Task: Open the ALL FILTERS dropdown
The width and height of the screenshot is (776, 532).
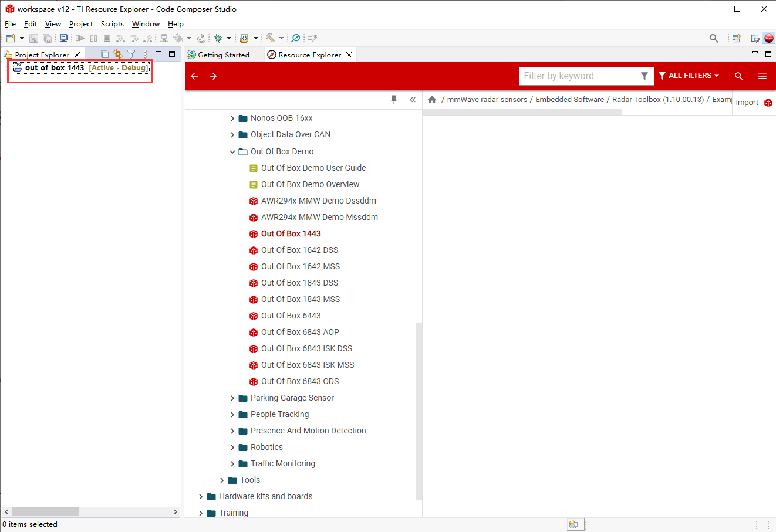Action: click(689, 76)
